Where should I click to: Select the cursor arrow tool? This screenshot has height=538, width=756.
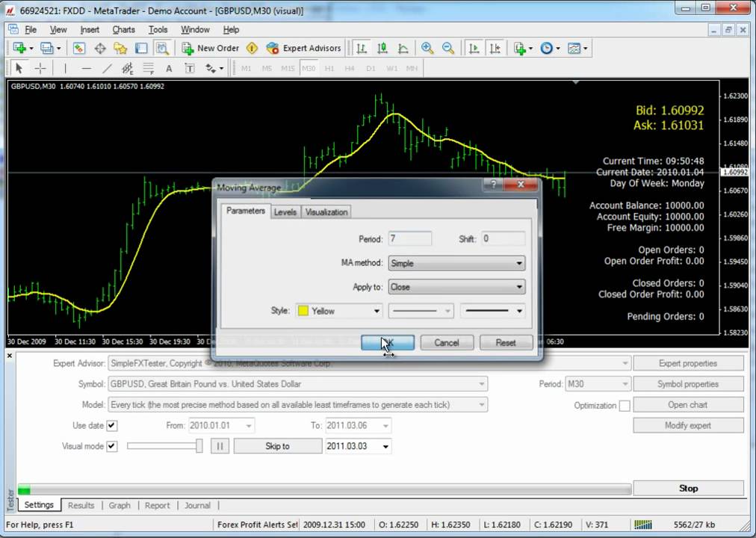(x=19, y=69)
